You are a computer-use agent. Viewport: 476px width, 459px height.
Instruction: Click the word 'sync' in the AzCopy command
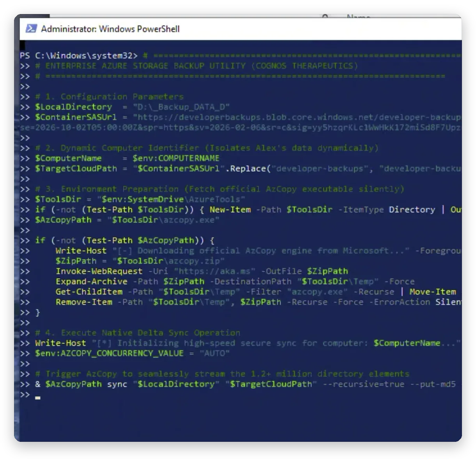pos(117,384)
